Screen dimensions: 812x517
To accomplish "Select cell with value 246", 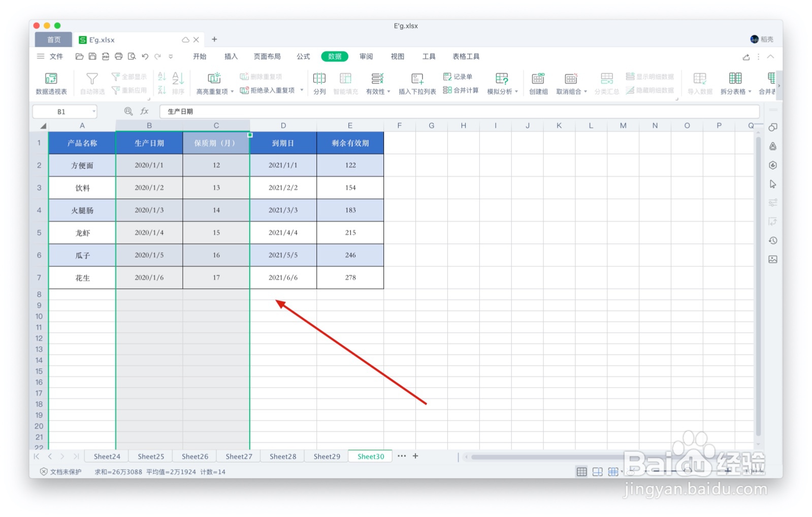I will [350, 255].
